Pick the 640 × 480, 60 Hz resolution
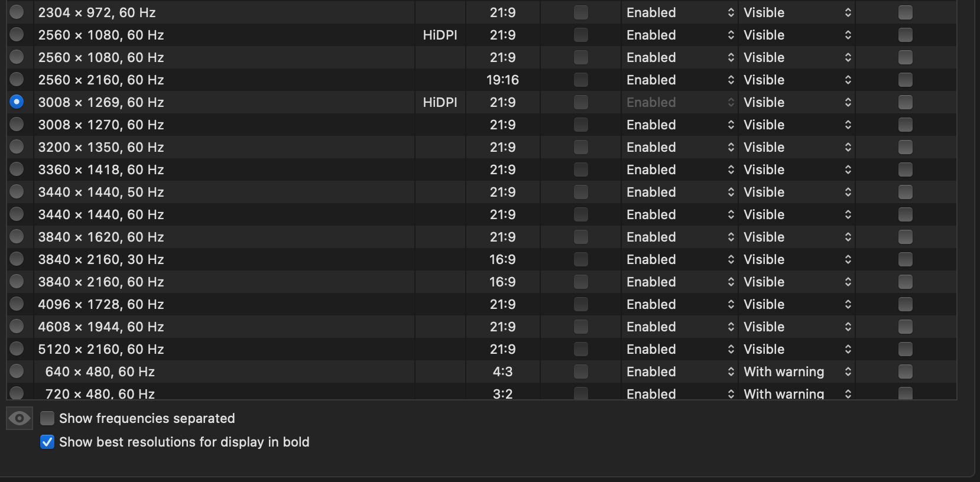 click(x=17, y=372)
